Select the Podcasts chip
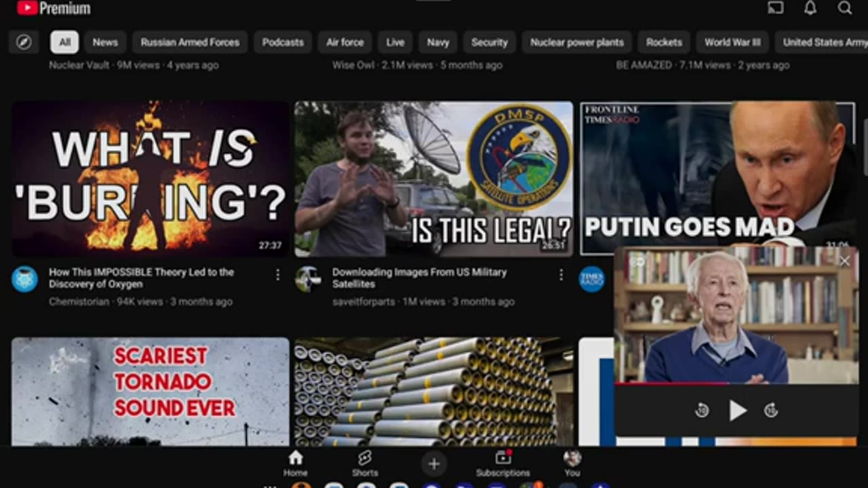868x488 pixels. click(283, 42)
